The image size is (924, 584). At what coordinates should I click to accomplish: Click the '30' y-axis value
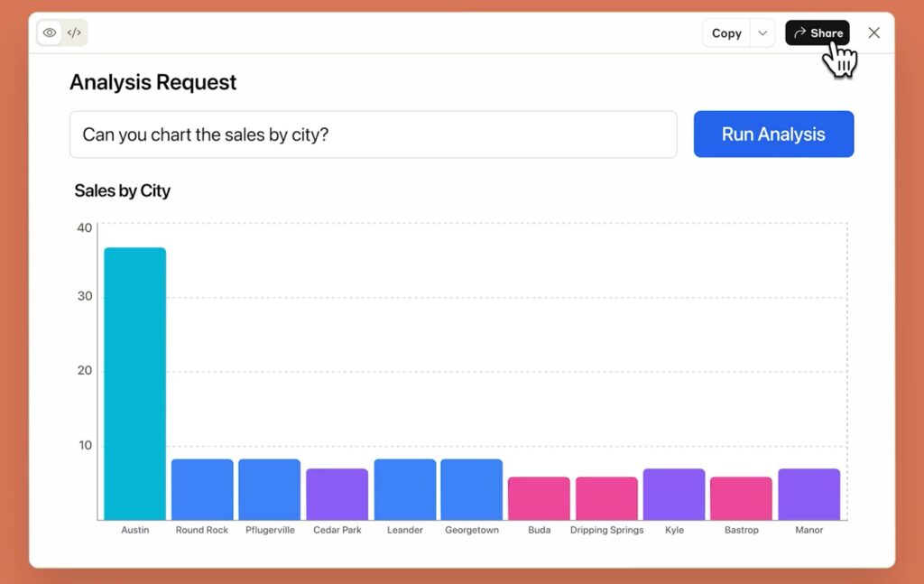[85, 296]
